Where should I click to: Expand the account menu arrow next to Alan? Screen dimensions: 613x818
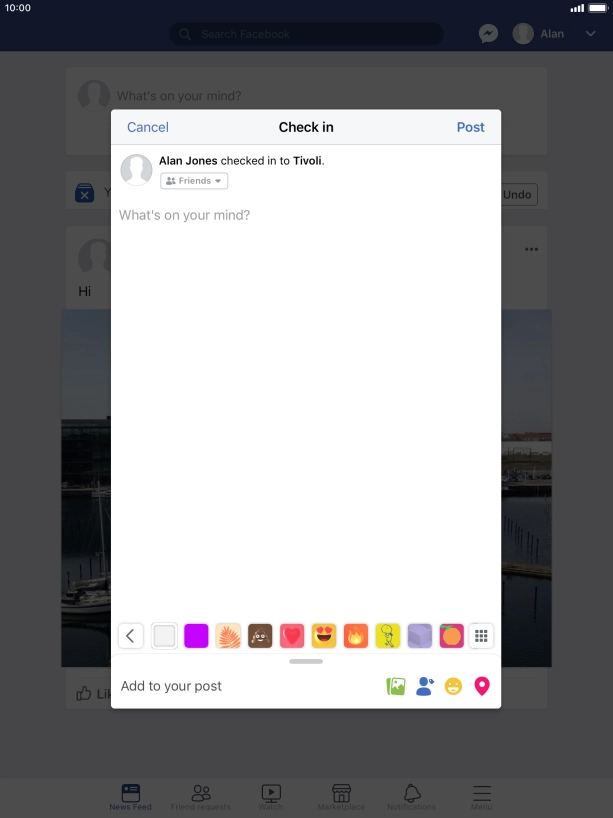pos(591,34)
